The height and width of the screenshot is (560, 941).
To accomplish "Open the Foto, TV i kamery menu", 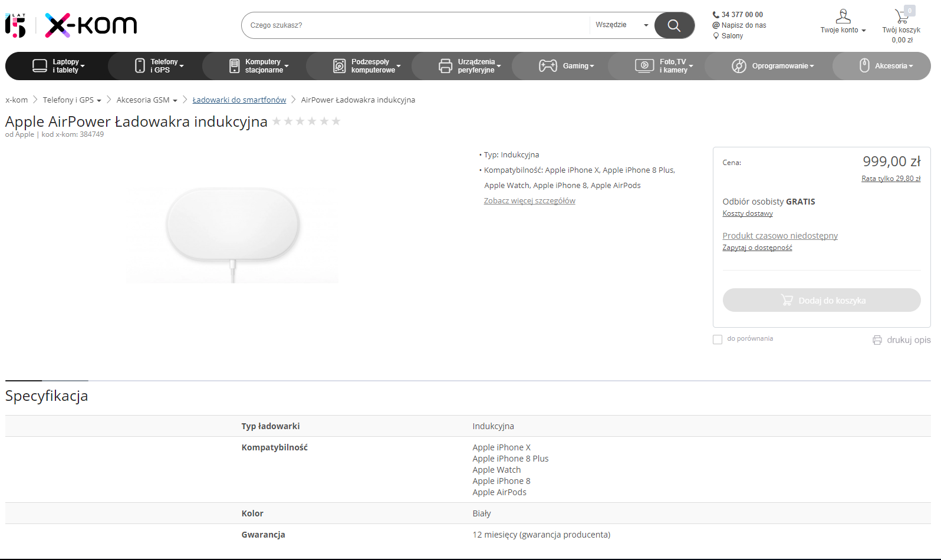I will click(x=664, y=66).
